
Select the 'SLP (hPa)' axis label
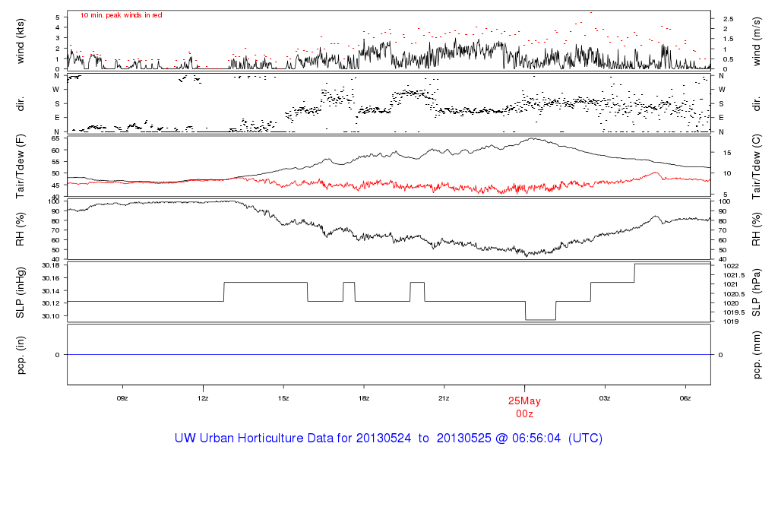[x=756, y=293]
